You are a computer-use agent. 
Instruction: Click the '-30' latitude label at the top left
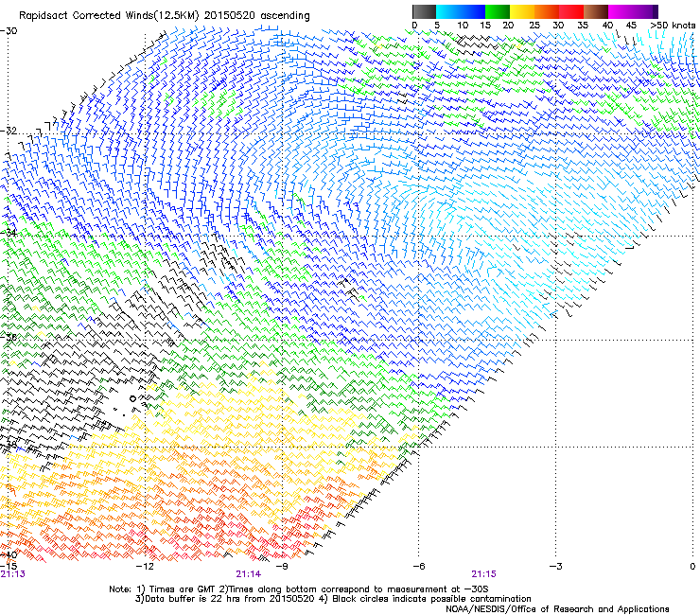9,31
